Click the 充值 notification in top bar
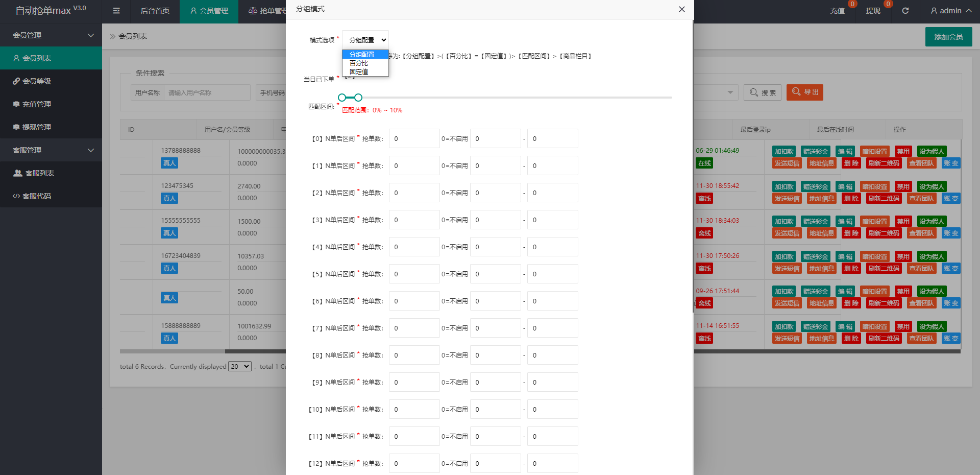The height and width of the screenshot is (475, 980). click(837, 11)
